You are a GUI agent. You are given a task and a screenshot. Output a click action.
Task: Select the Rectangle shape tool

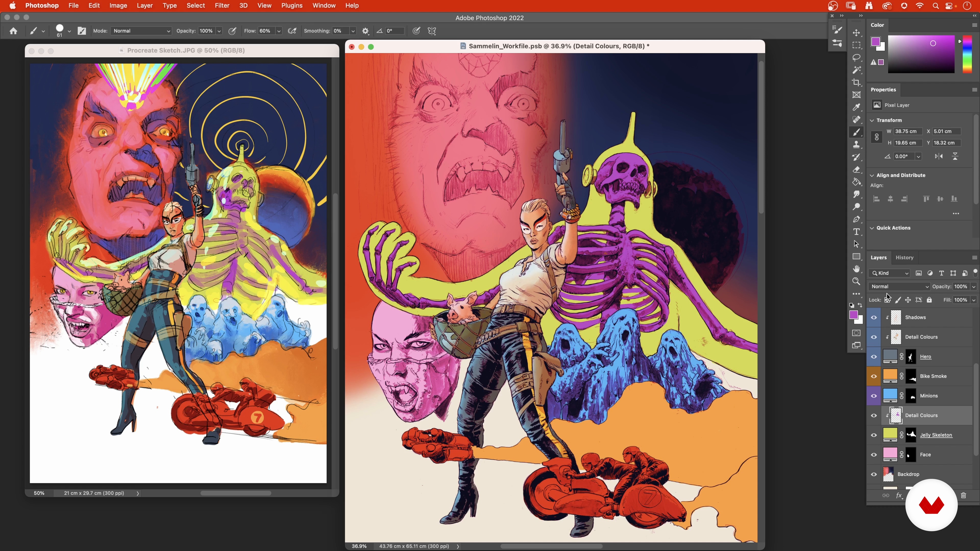click(856, 257)
